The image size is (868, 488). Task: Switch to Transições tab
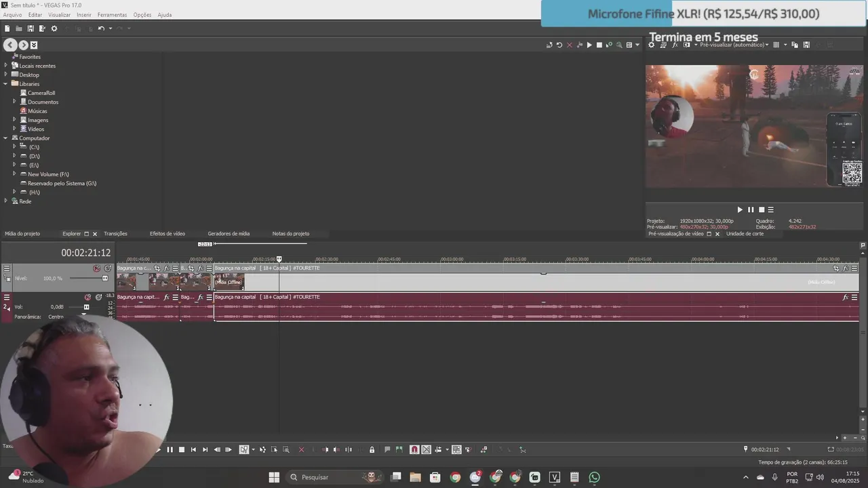[x=115, y=234]
